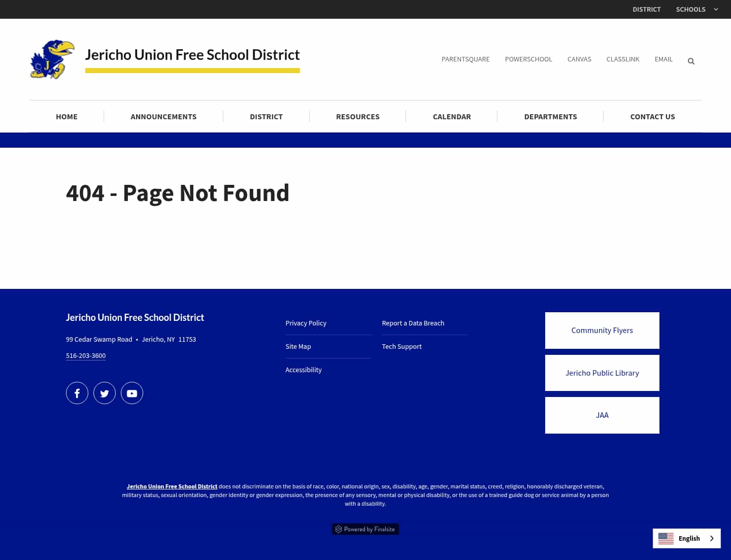731x560 pixels.
Task: Open the PowerSchool link
Action: (x=528, y=59)
